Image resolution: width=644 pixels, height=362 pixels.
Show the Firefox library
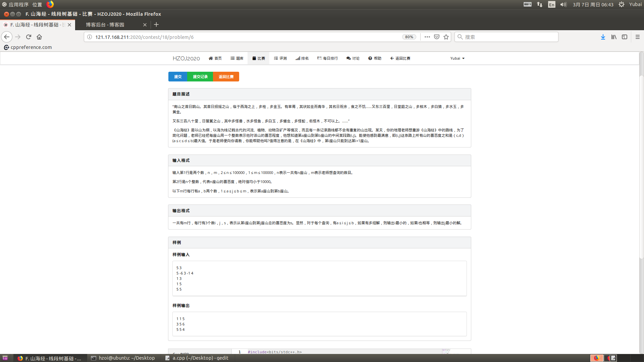(613, 37)
